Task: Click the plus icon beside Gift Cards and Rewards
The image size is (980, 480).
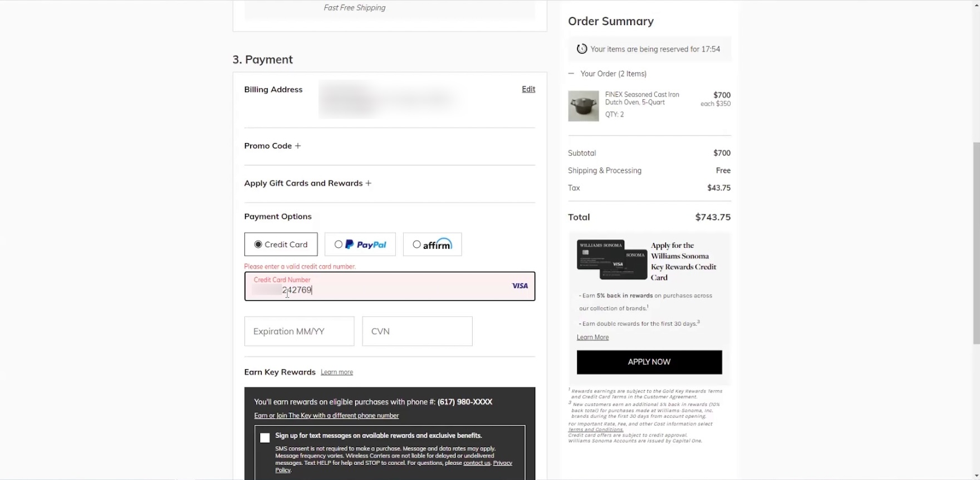Action: pyautogui.click(x=368, y=183)
